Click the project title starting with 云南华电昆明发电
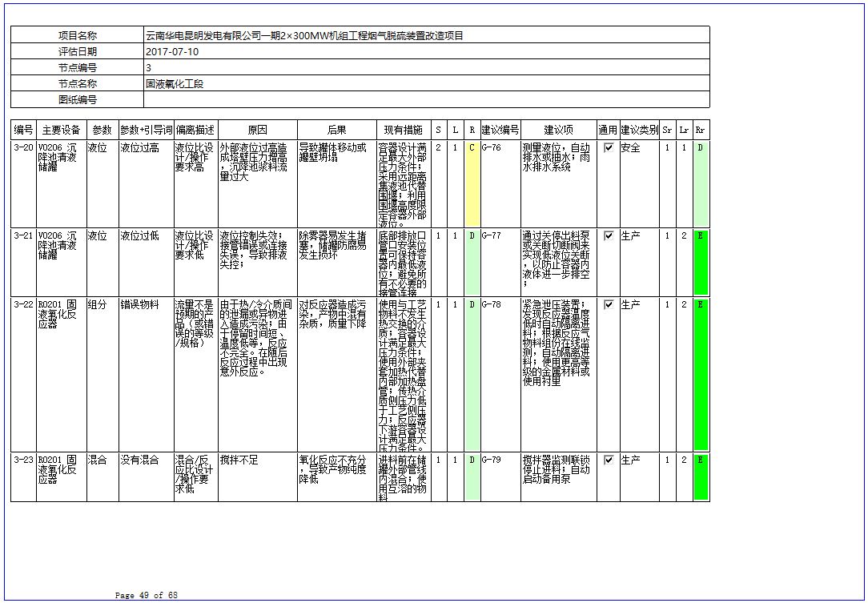The height and width of the screenshot is (603, 868). coord(304,35)
